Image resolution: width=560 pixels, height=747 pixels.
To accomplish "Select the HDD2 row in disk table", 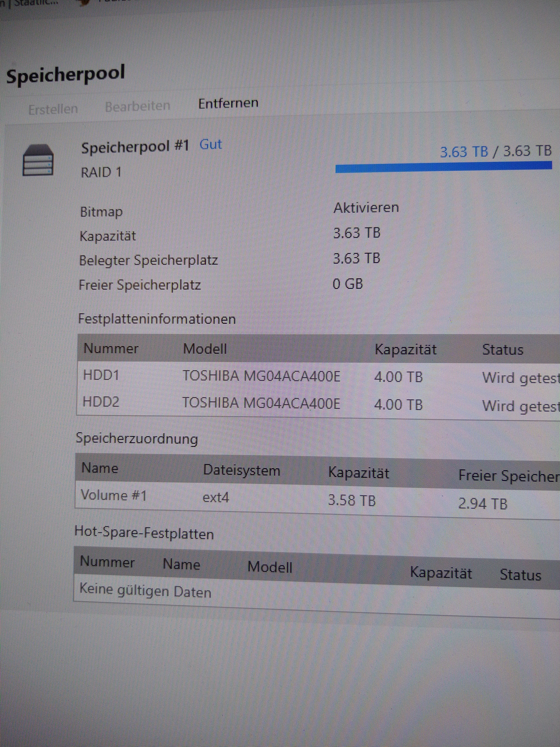I will click(262, 403).
